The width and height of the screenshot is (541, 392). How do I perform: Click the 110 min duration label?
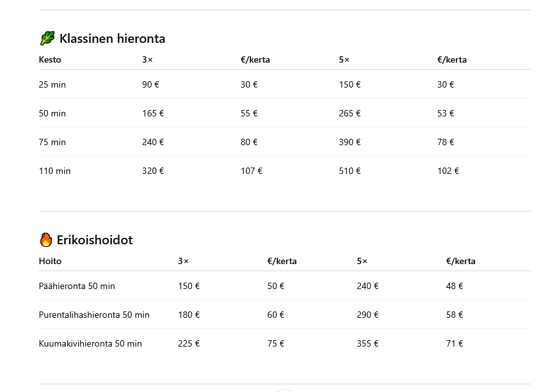pos(54,171)
